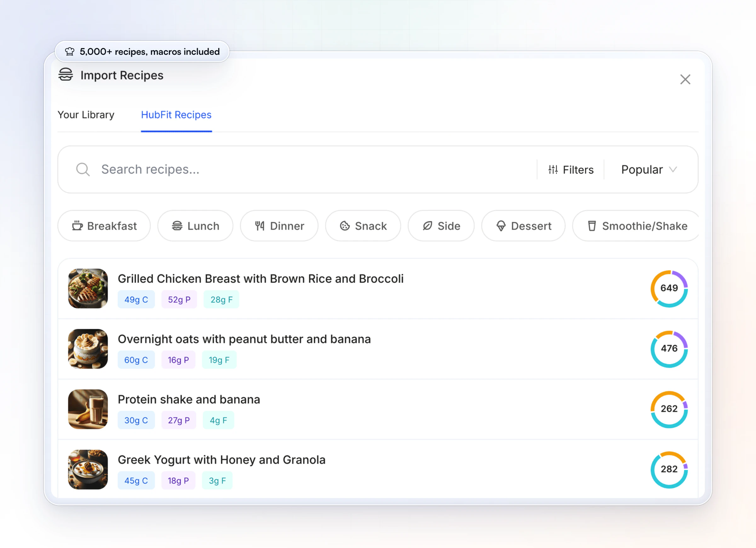The height and width of the screenshot is (548, 756).
Task: Click the Dinner utensils icon
Action: (x=260, y=226)
